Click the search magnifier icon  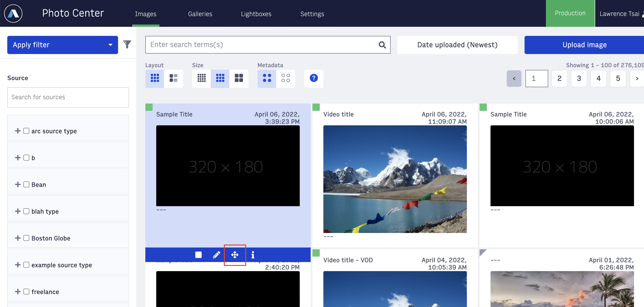[x=382, y=45]
